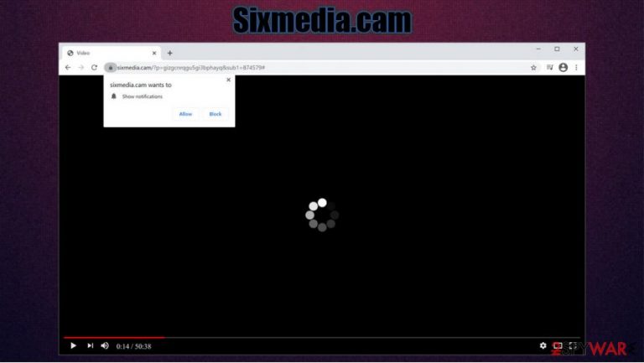Click the lock site info icon
644x363 pixels.
110,68
